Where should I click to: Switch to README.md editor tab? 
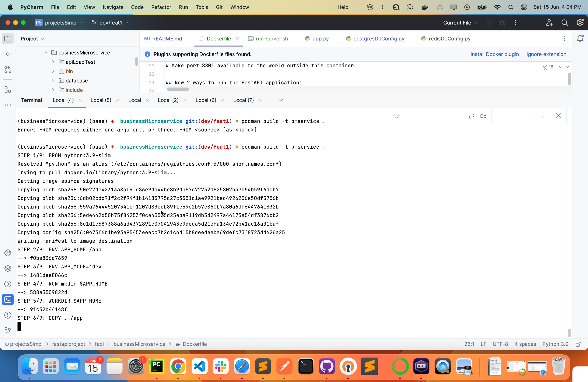pyautogui.click(x=164, y=39)
